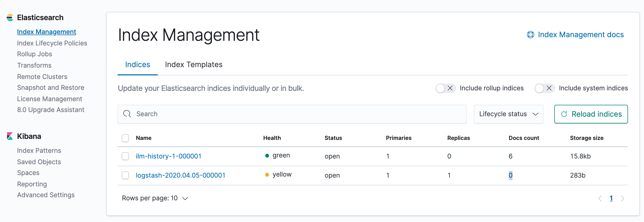
Task: Select page 1 in pagination
Action: click(611, 198)
